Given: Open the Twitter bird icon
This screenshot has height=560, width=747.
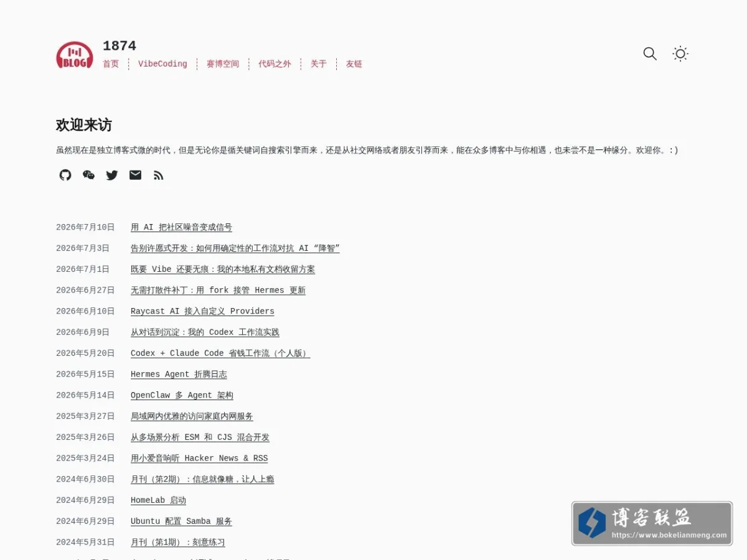Looking at the screenshot, I should click(x=112, y=175).
